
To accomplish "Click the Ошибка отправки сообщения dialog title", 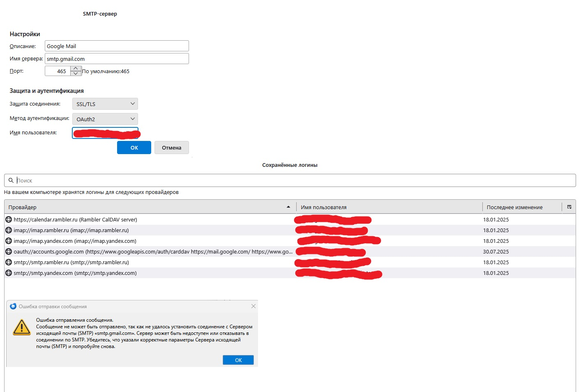I will 53,307.
